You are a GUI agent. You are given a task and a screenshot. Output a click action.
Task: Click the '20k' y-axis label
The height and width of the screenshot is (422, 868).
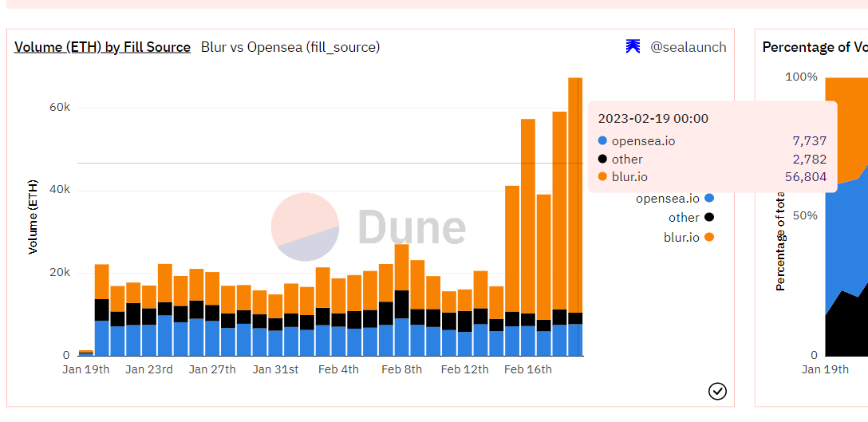pyautogui.click(x=59, y=273)
